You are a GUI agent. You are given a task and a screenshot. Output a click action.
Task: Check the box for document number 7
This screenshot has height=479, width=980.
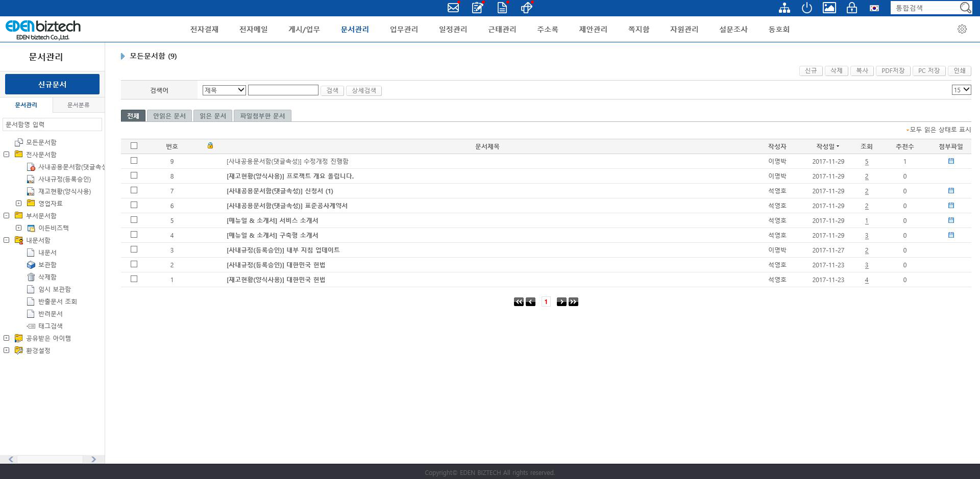click(x=134, y=190)
